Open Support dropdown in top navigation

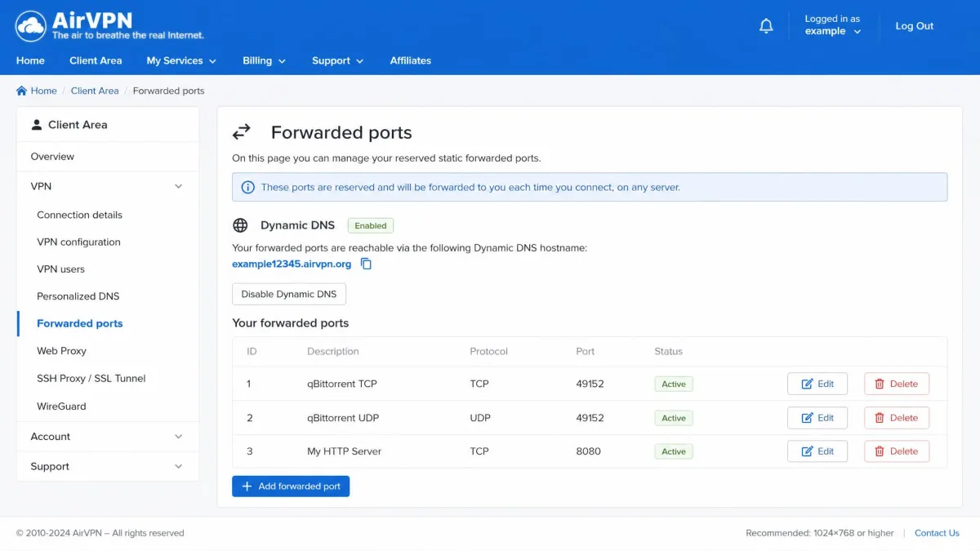pyautogui.click(x=337, y=60)
